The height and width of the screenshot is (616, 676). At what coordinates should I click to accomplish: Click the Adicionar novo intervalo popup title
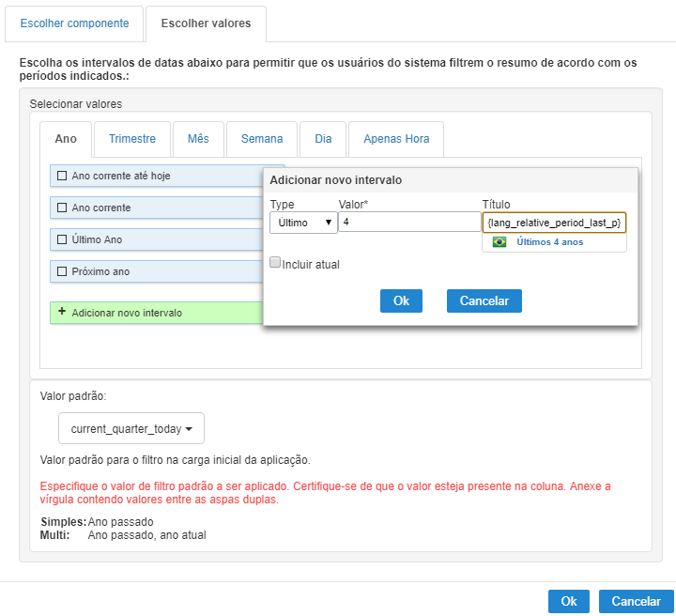point(335,180)
